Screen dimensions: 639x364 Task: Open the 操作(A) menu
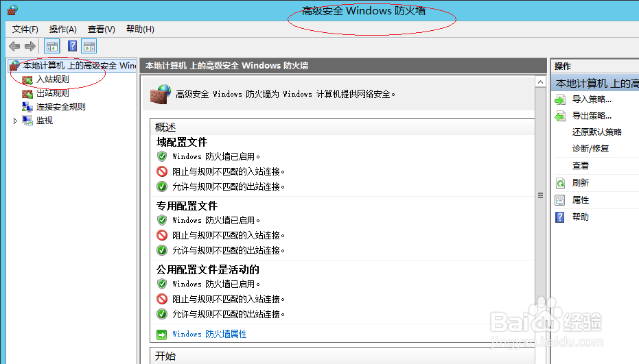[62, 29]
